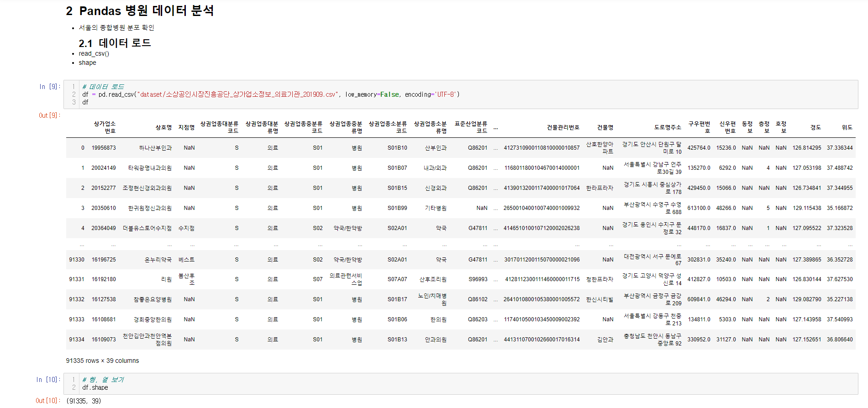Click the '신우편번호' column header
Image resolution: width=868 pixels, height=408 pixels.
point(727,127)
